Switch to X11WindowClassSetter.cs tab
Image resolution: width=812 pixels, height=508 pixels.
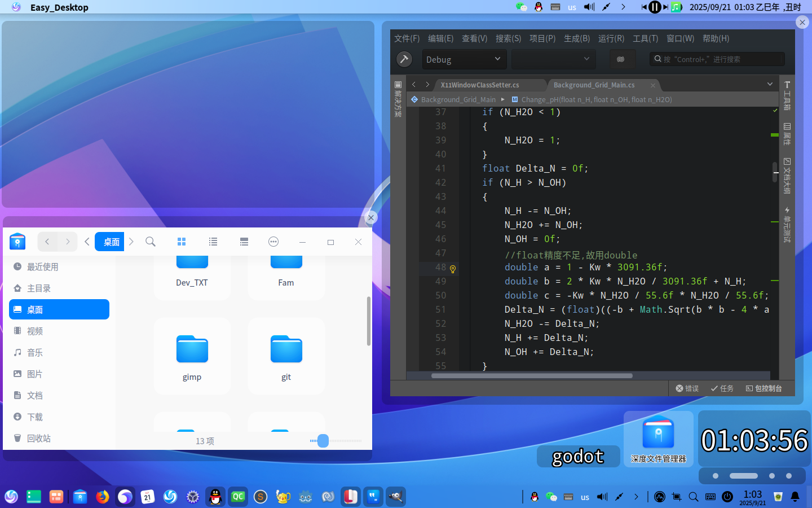[480, 85]
